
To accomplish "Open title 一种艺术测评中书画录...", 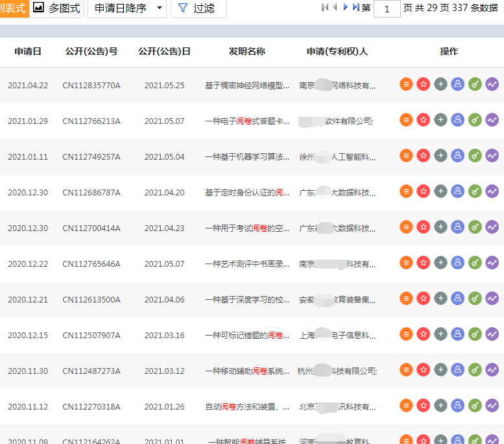I will click(247, 264).
